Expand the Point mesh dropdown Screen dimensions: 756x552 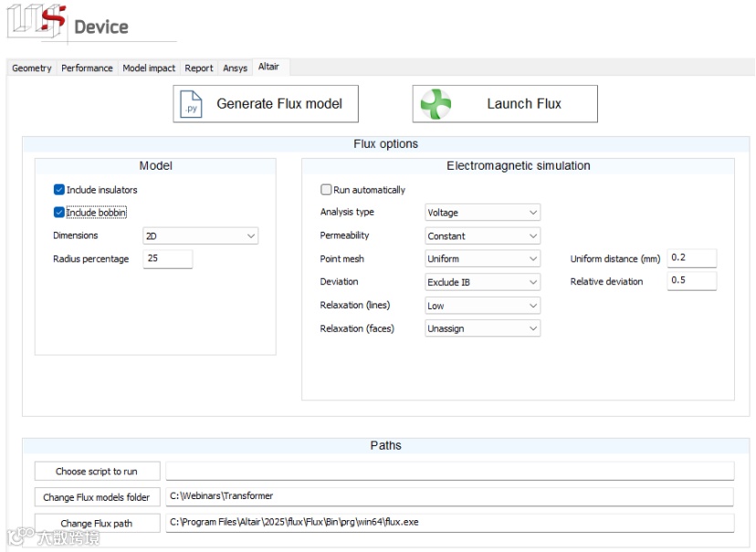pyautogui.click(x=483, y=259)
